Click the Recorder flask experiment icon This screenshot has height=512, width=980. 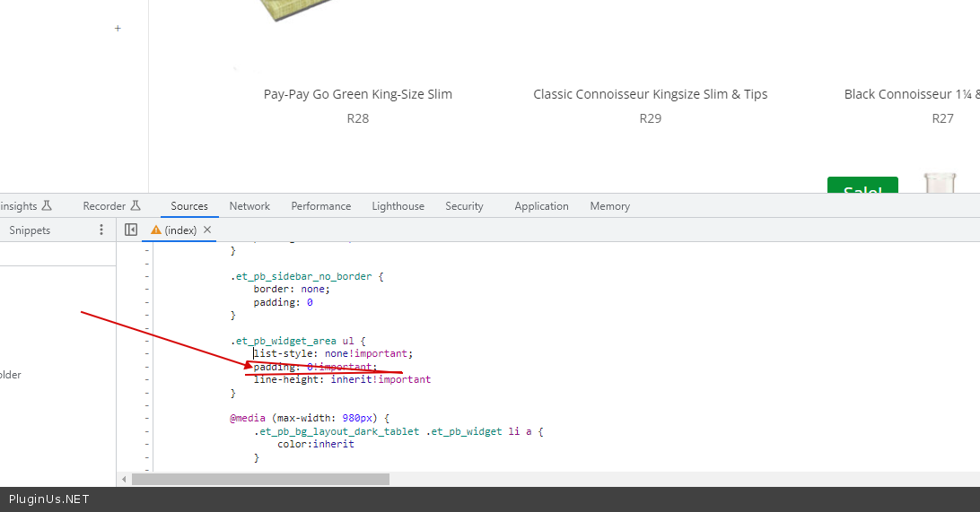coord(136,206)
